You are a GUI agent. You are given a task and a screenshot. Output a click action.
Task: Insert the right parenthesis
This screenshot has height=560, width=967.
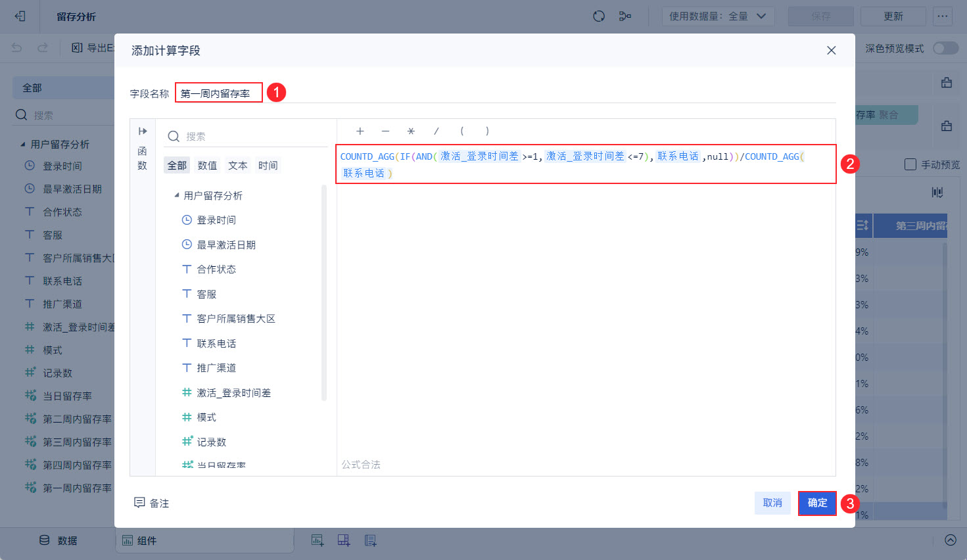tap(487, 131)
